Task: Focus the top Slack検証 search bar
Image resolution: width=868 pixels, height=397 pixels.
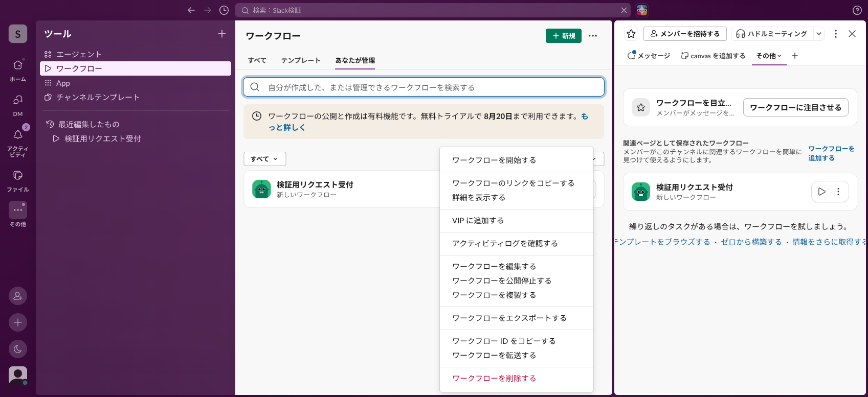Action: tap(433, 10)
